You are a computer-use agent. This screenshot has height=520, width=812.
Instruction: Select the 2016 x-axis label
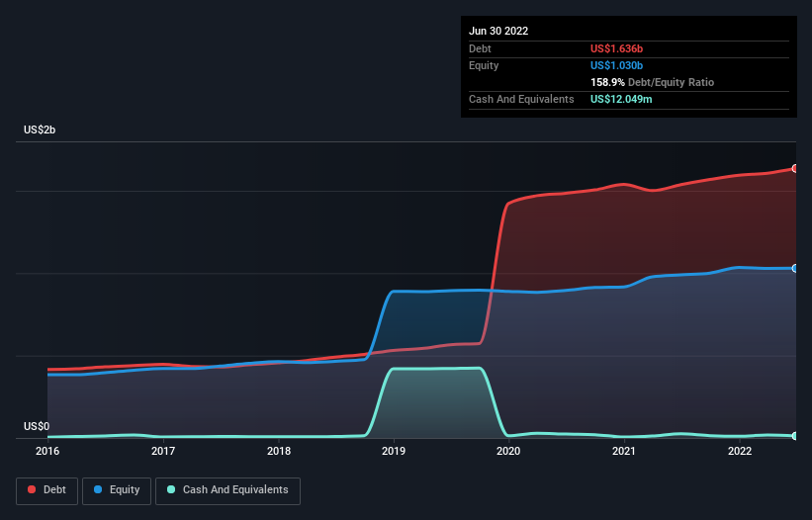coord(47,451)
